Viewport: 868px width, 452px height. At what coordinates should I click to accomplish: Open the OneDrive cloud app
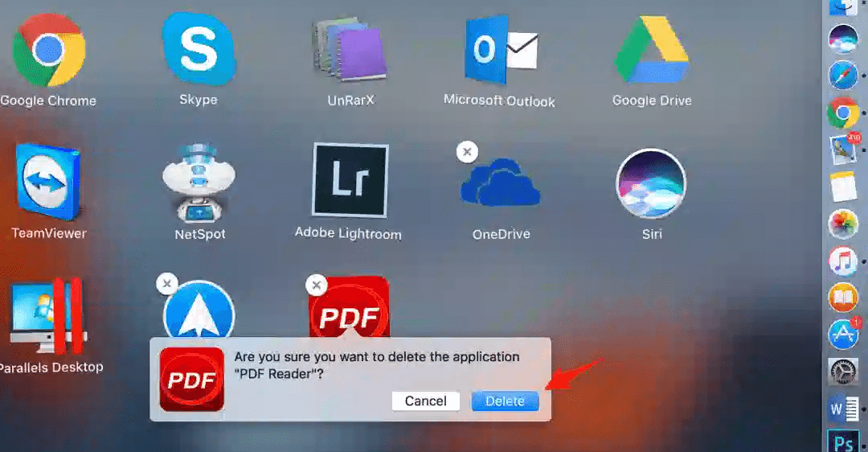point(501,183)
